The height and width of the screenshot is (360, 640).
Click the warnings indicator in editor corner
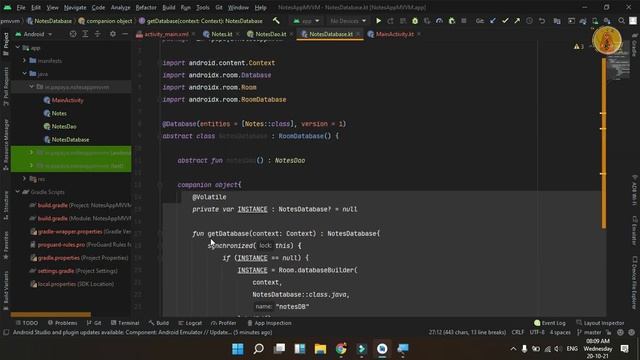click(x=579, y=47)
